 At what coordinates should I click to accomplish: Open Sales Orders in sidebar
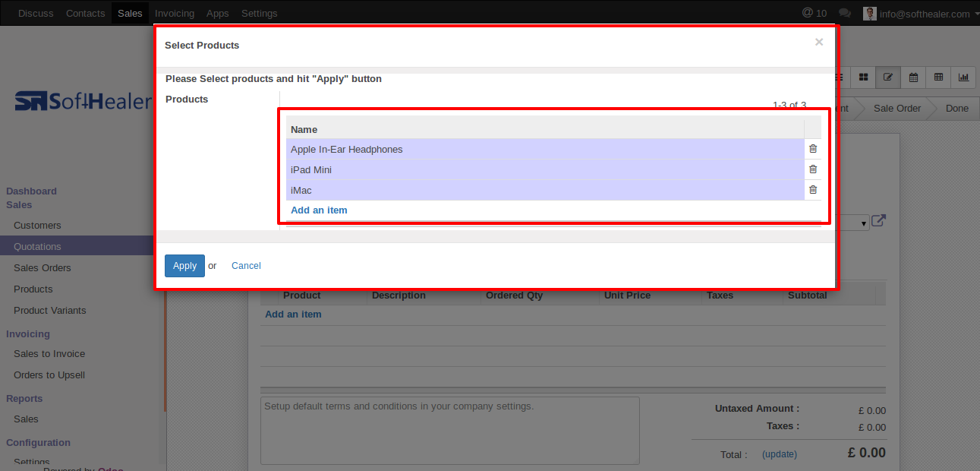(43, 267)
